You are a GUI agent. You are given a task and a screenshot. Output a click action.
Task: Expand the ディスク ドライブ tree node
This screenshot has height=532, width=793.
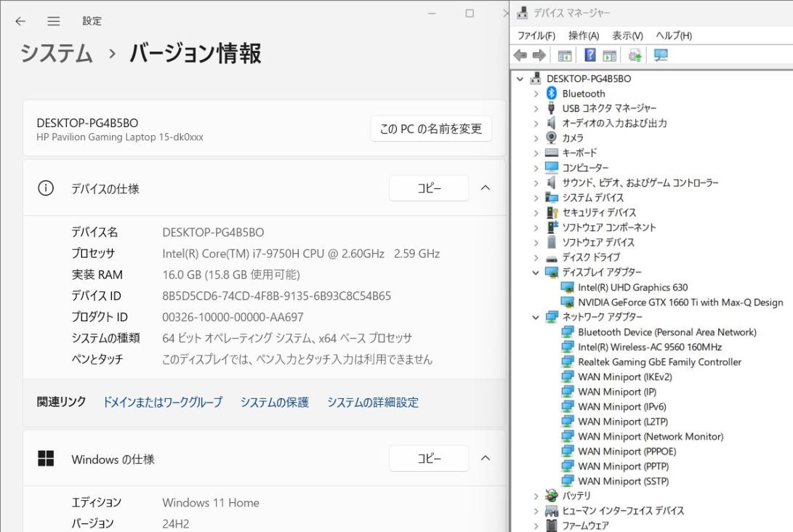536,257
